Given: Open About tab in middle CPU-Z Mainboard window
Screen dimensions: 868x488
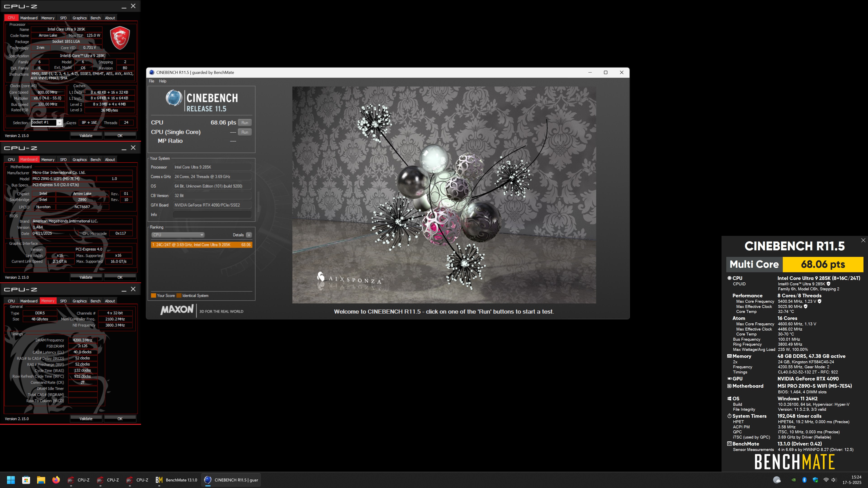Looking at the screenshot, I should click(110, 160).
